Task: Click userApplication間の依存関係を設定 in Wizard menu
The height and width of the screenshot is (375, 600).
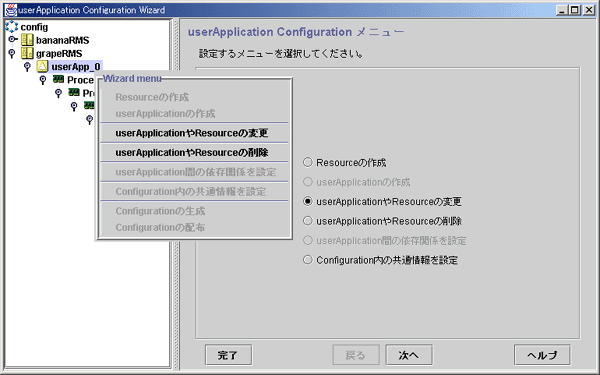Action: coord(194,172)
